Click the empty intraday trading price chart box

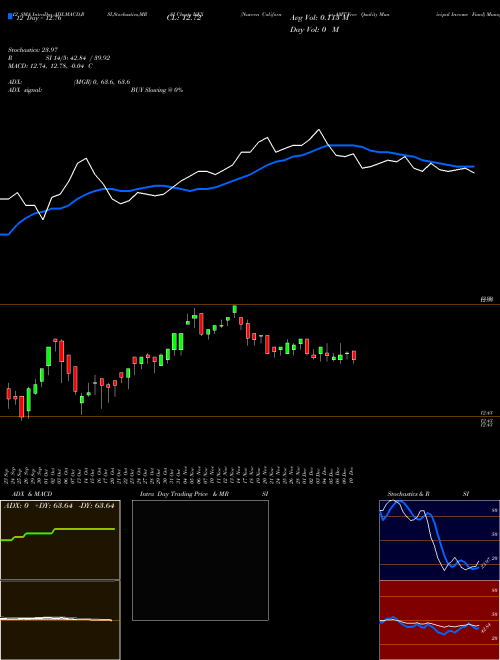[x=200, y=560]
